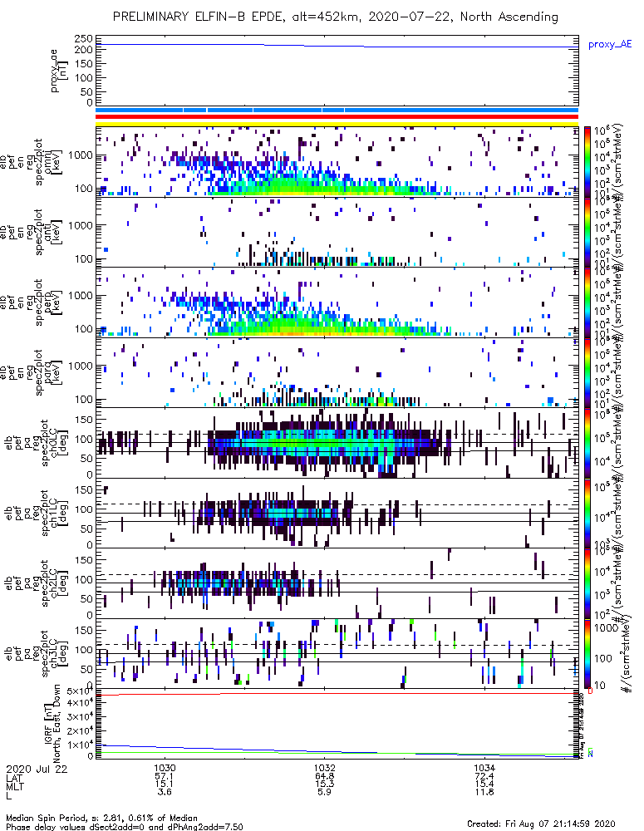
Task: Click the omni energy spectrogram panel
Action: [337, 162]
